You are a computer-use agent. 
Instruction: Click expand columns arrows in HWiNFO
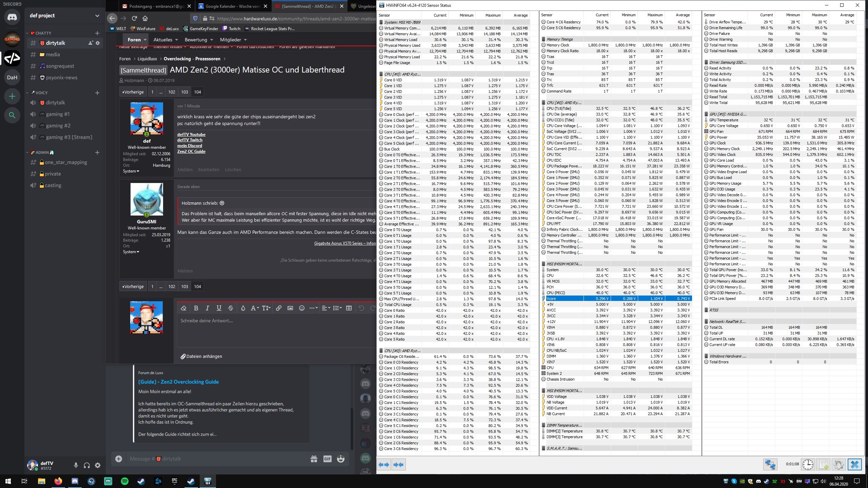coord(384,465)
